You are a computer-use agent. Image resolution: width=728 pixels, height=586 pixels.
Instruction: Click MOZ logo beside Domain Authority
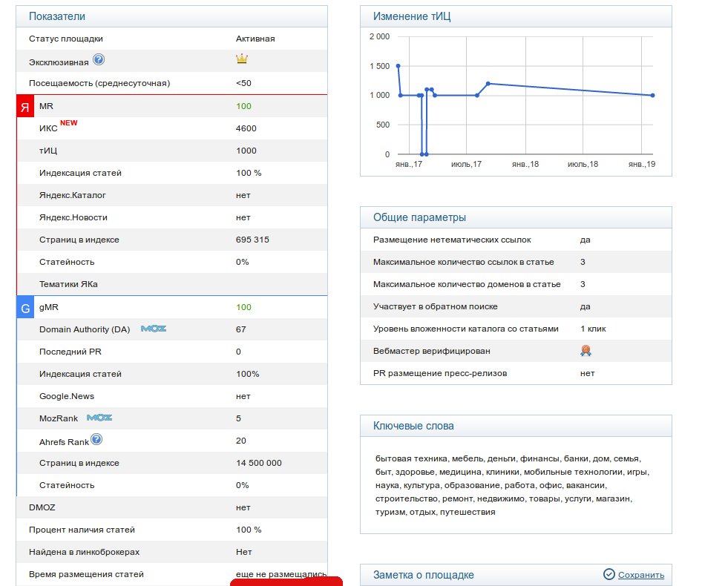154,329
